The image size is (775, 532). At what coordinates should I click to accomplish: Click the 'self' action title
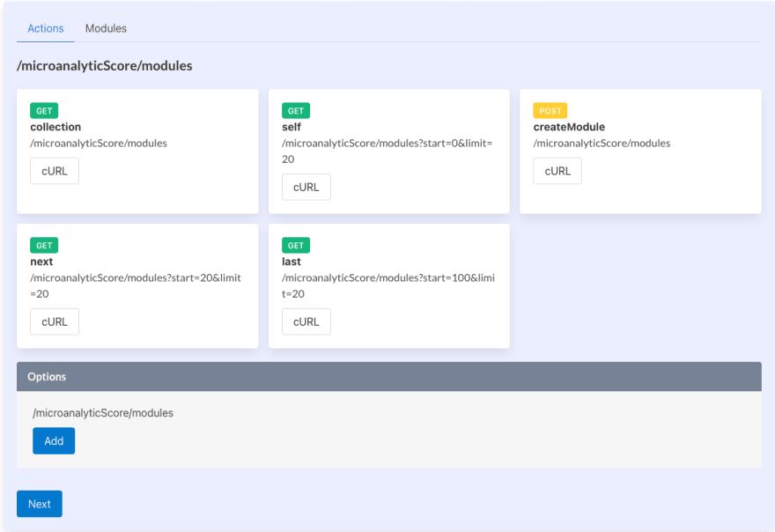click(x=292, y=127)
